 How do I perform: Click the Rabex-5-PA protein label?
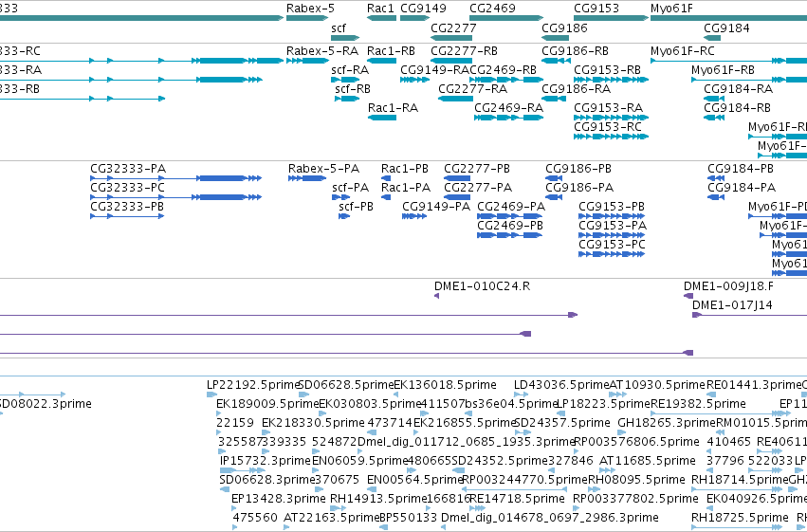click(x=323, y=169)
